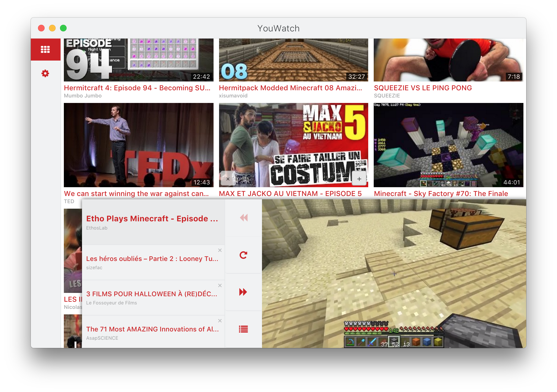Viewport: 557px width, 392px height.
Task: Add MAX ET JACKO video to queue with plus
Action: (x=359, y=179)
